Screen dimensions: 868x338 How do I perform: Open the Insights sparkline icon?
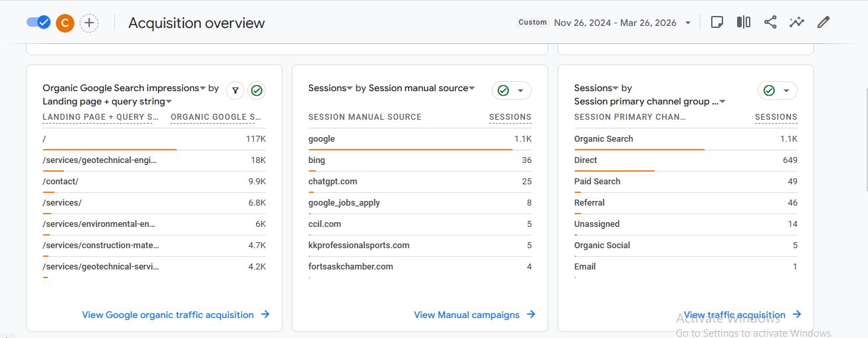click(x=796, y=23)
